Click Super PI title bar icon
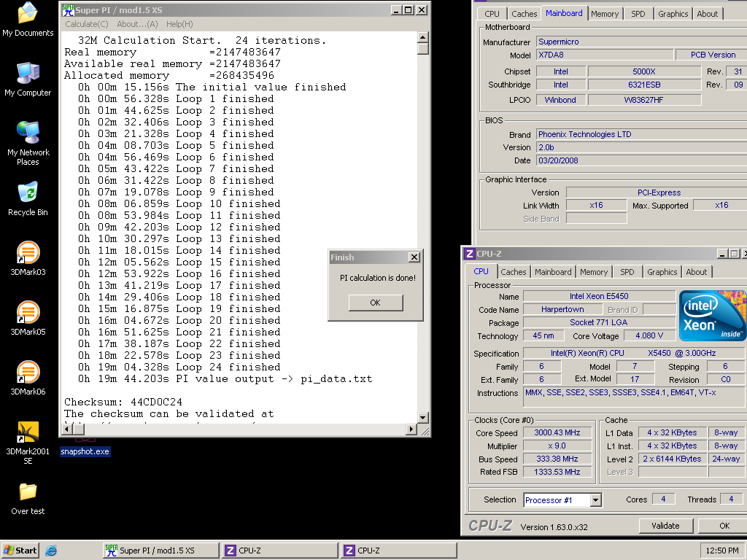 [x=68, y=10]
